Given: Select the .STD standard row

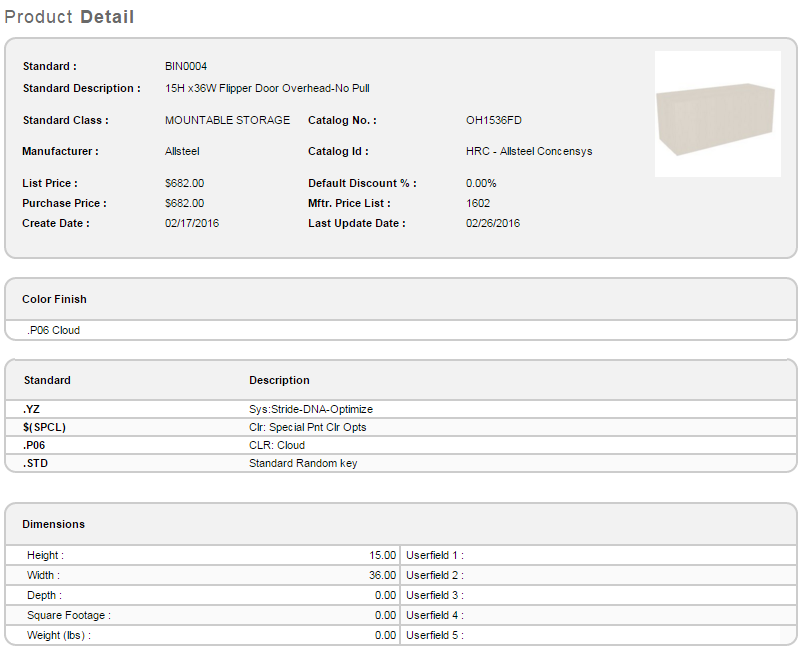Looking at the screenshot, I should (x=35, y=463).
